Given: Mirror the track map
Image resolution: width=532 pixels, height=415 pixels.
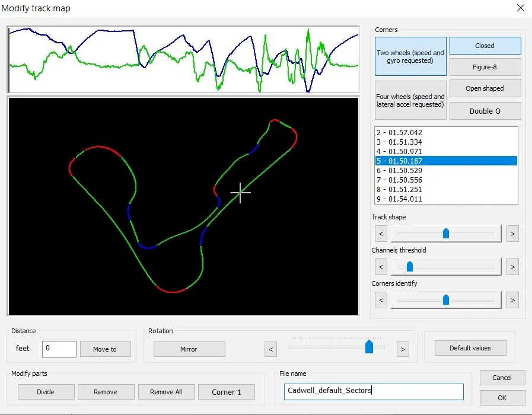Looking at the screenshot, I should [189, 349].
